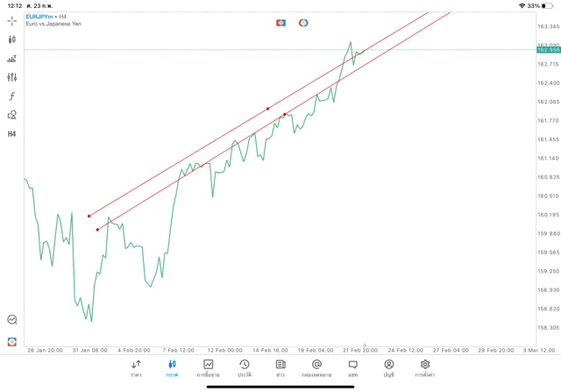
Task: Open the บัญชี (accounts) tab
Action: click(x=389, y=367)
